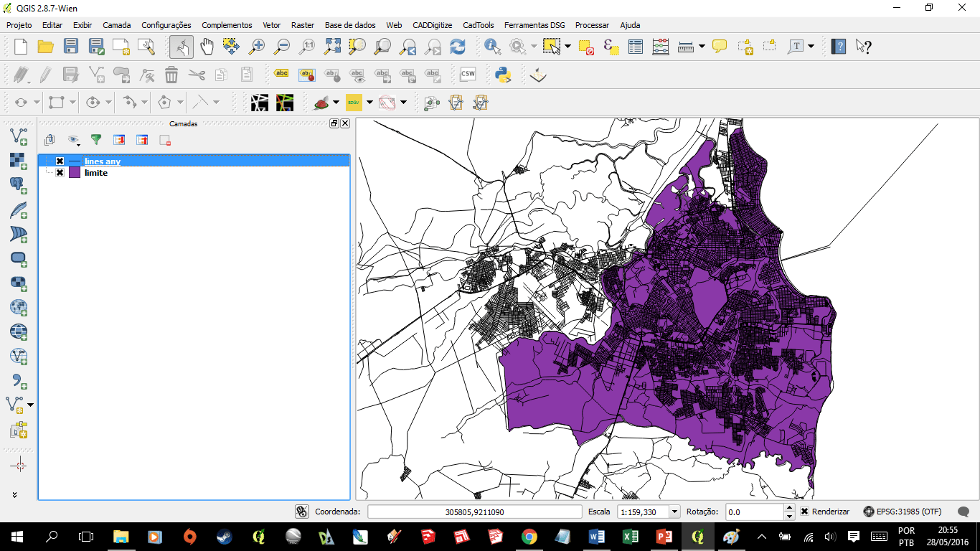This screenshot has height=551, width=980.
Task: Toggle editing with the pencil icon
Action: point(43,74)
